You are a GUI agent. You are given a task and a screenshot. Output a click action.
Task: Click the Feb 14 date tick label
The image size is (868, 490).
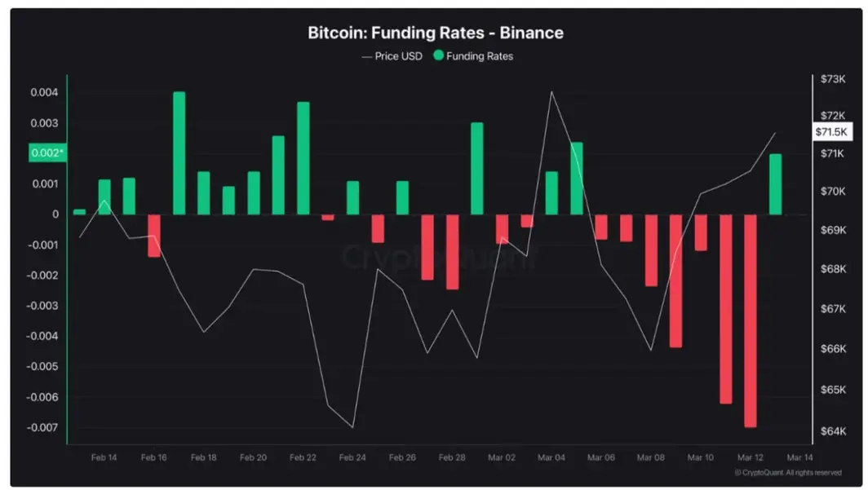coord(104,457)
